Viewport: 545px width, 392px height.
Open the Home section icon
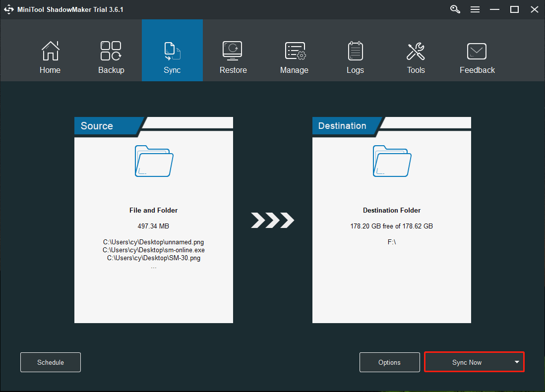50,52
